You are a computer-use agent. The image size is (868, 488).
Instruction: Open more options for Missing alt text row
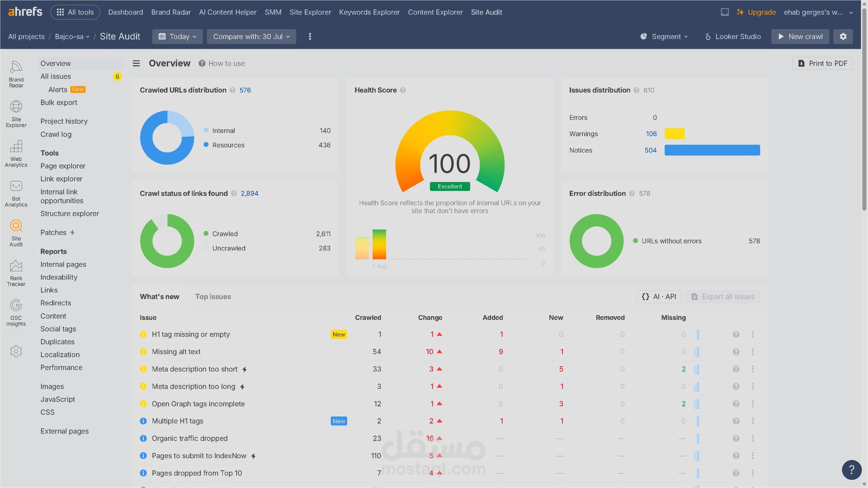pyautogui.click(x=753, y=352)
